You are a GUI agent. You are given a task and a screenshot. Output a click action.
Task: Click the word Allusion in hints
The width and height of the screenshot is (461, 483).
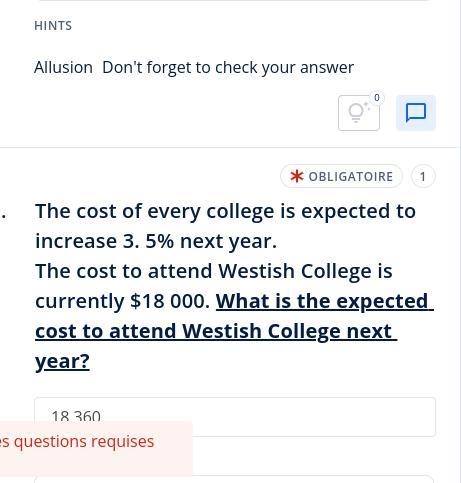(63, 67)
